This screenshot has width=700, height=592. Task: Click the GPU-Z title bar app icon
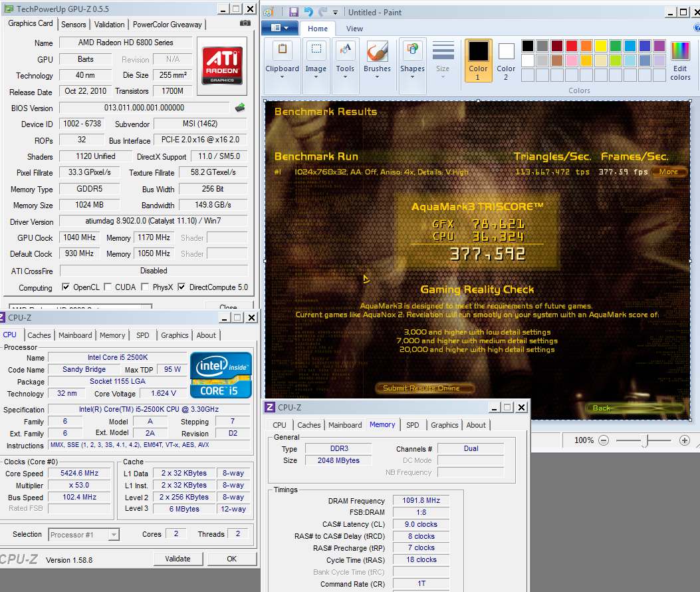(x=9, y=9)
